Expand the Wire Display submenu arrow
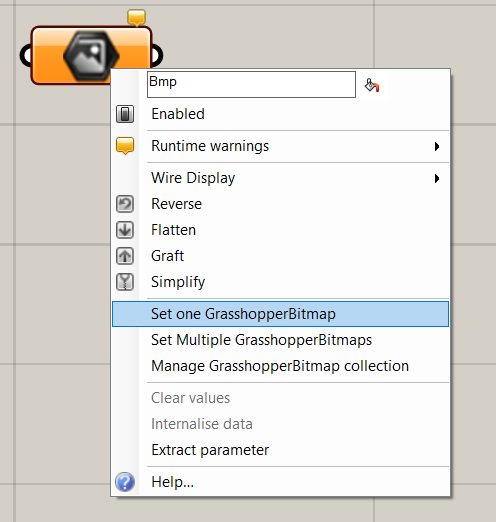496x522 pixels. (437, 178)
